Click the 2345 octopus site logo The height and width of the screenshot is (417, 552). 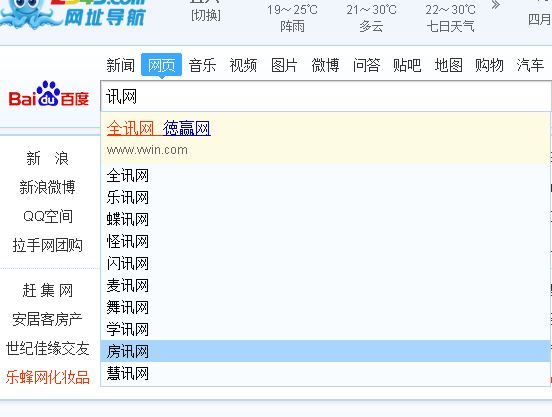click(x=73, y=13)
